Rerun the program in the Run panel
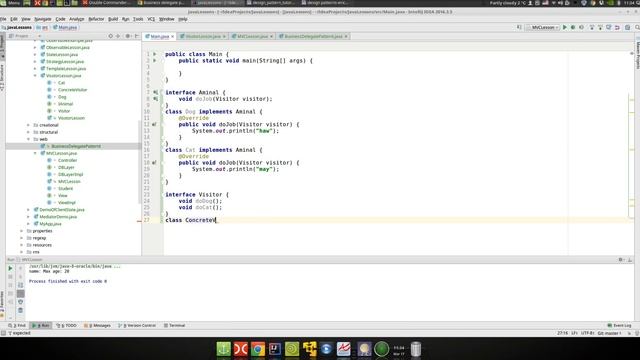 click(x=10, y=268)
